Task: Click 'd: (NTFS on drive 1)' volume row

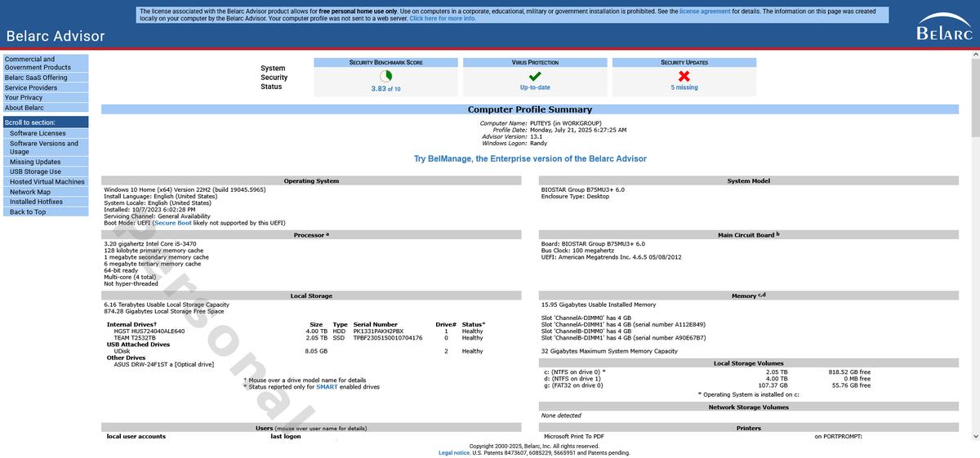Action: pos(707,378)
